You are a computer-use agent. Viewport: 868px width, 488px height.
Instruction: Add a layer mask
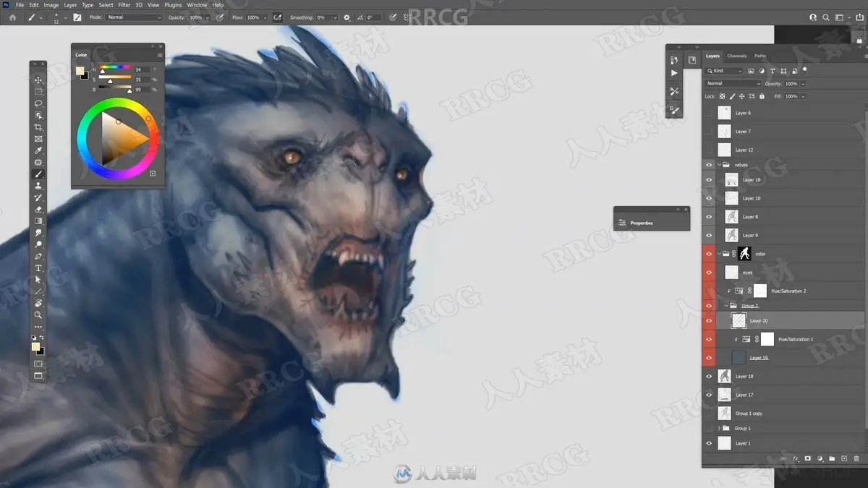point(808,458)
